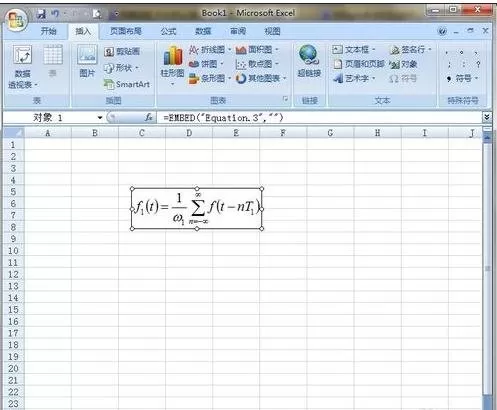Select row 20 header
497x410 pixels.
[13, 368]
